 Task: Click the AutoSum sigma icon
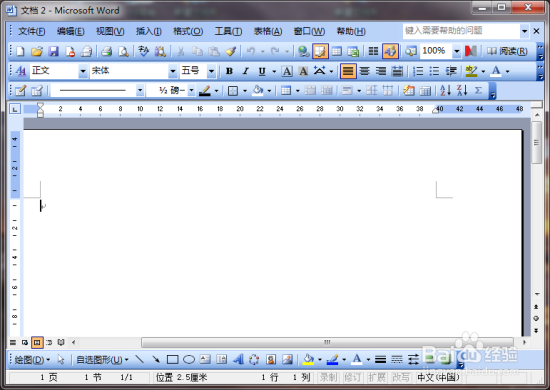(x=478, y=90)
